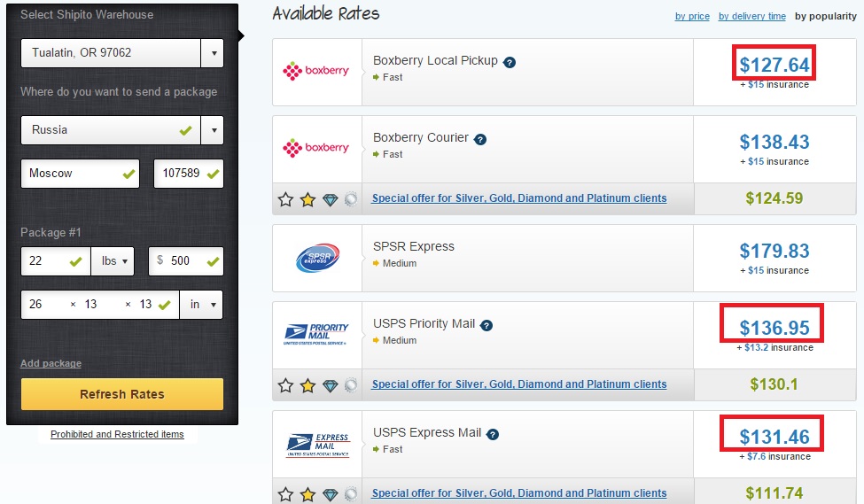This screenshot has width=864, height=504.
Task: Click the Add package link
Action: click(51, 363)
